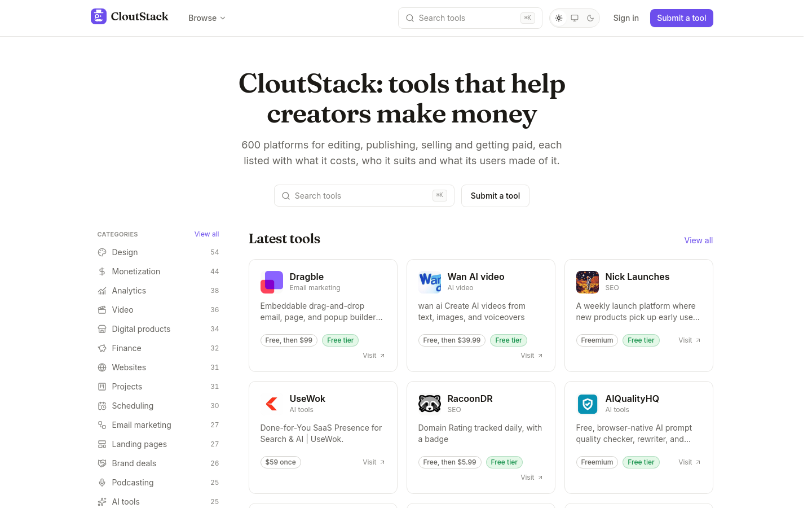Visit the UseWok tool
The image size is (812, 508).
click(374, 462)
